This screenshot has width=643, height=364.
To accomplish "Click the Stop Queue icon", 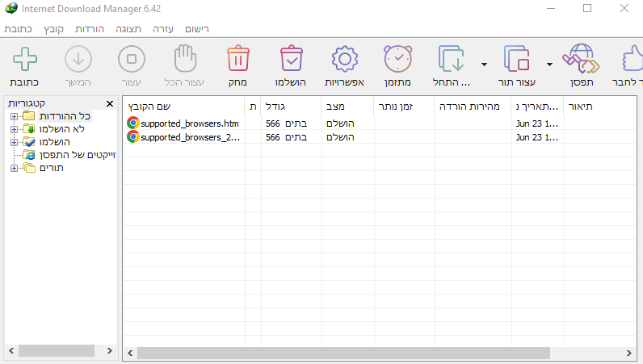I will click(517, 59).
